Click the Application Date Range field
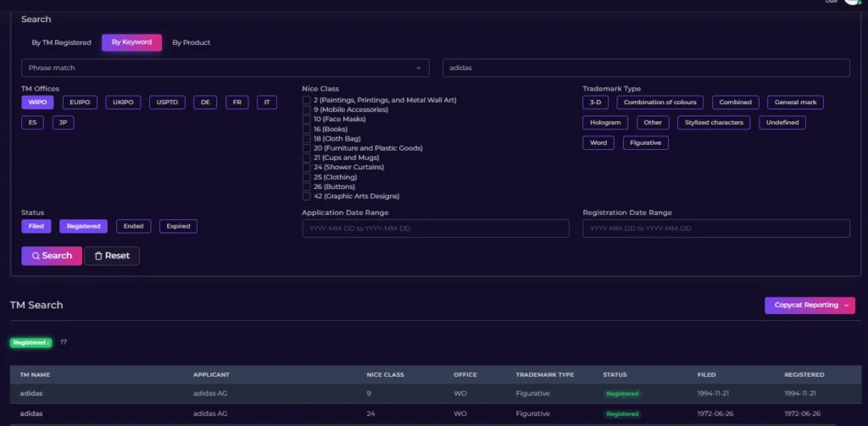The height and width of the screenshot is (426, 868). coord(436,229)
